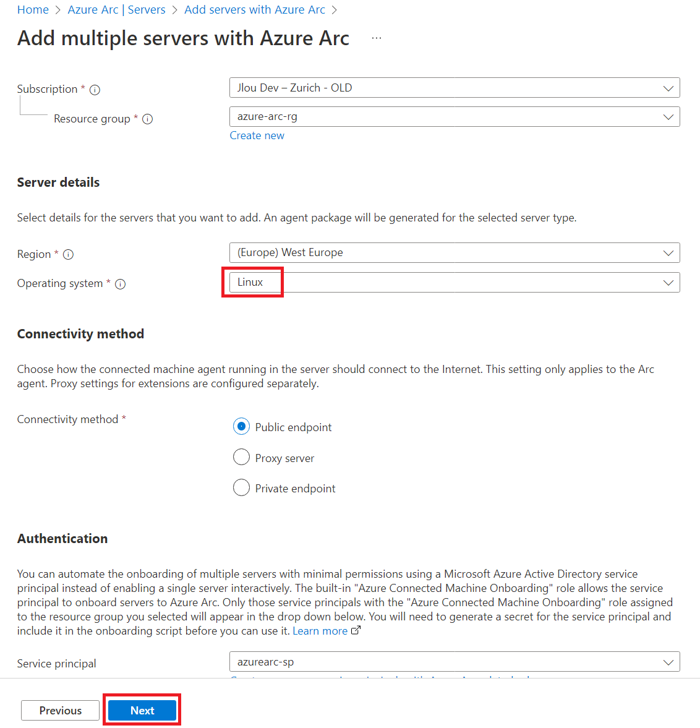Show the Resource group info tooltip icon
The height and width of the screenshot is (728, 700).
tap(148, 119)
